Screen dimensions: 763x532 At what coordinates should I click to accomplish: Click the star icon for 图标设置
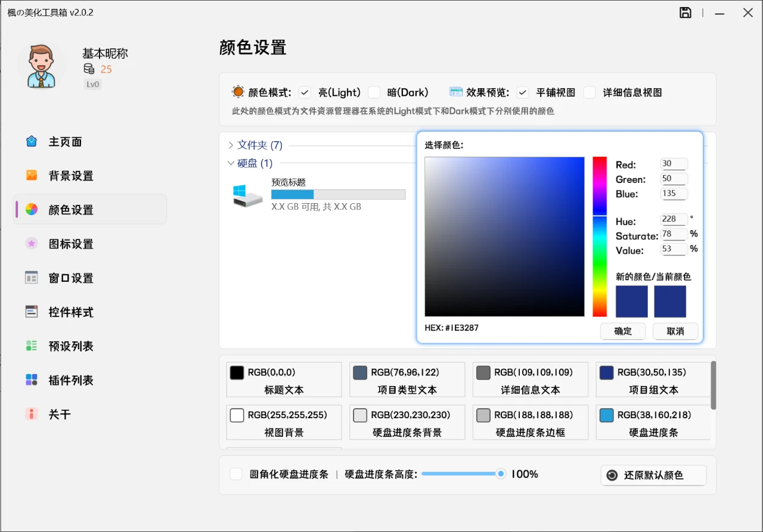32,244
